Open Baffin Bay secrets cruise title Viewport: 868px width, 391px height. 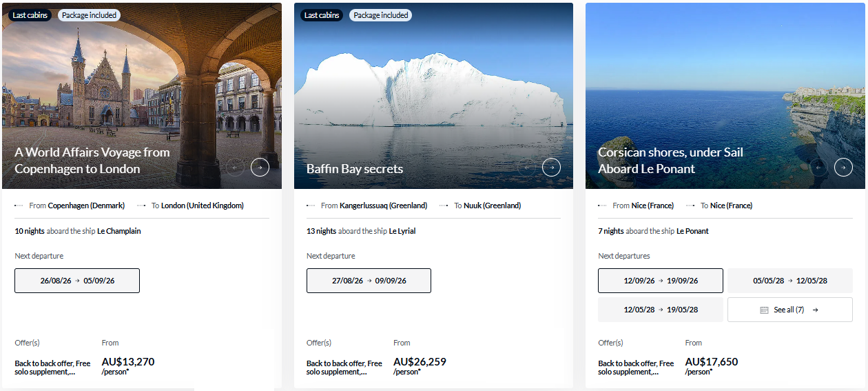tap(355, 169)
